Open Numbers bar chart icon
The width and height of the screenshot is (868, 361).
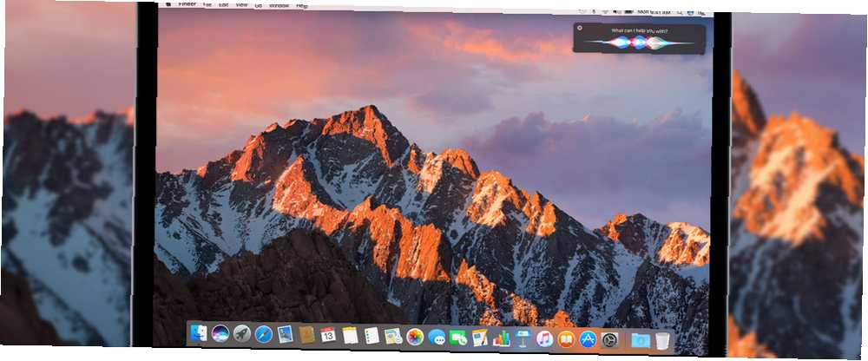click(502, 338)
